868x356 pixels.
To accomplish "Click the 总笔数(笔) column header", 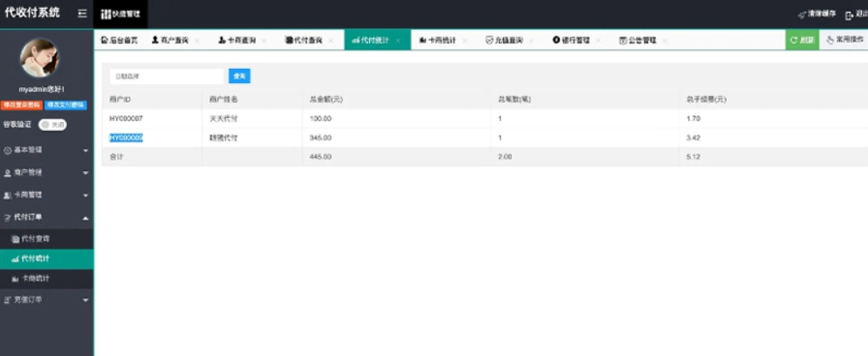I will [x=515, y=99].
